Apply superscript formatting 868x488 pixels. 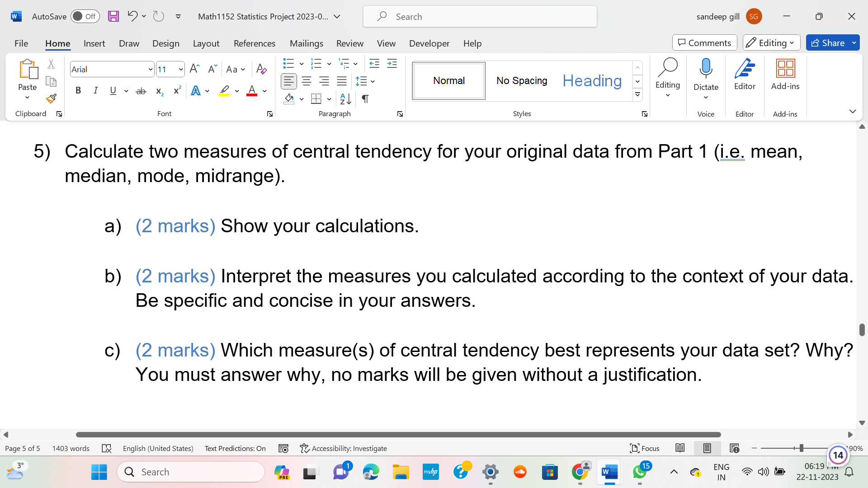click(x=176, y=90)
